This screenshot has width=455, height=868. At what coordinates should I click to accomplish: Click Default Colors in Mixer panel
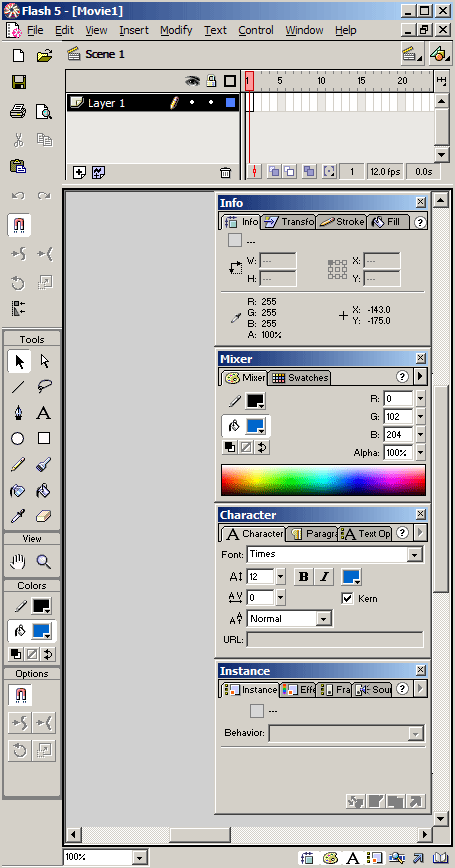point(230,447)
